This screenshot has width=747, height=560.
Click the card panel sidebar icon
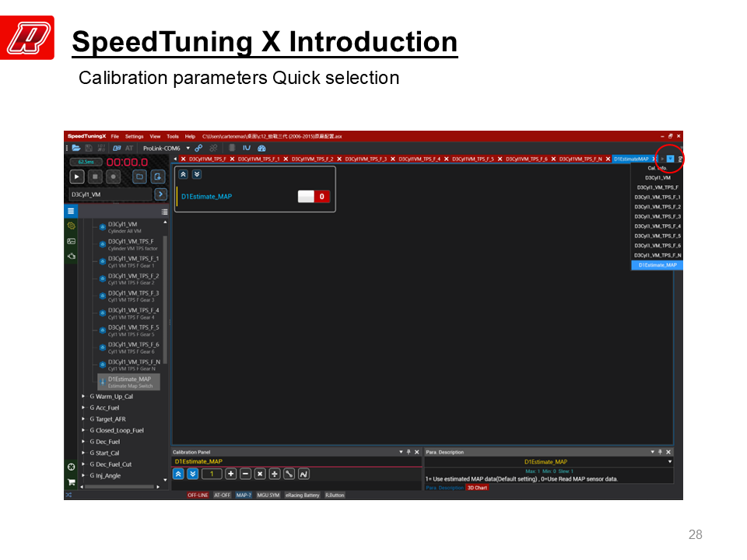pos(71,241)
